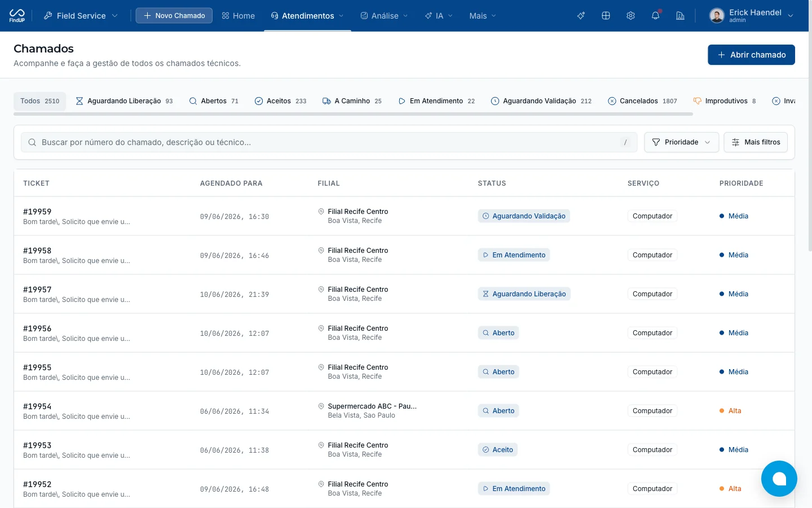
Task: Click location pin icon for Supermercado ABC
Action: (x=321, y=406)
